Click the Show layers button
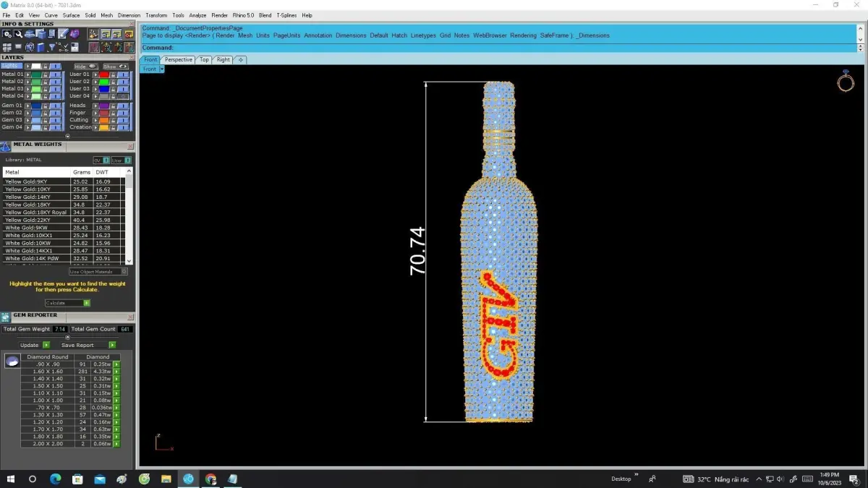Image resolution: width=868 pixels, height=488 pixels. (x=116, y=67)
